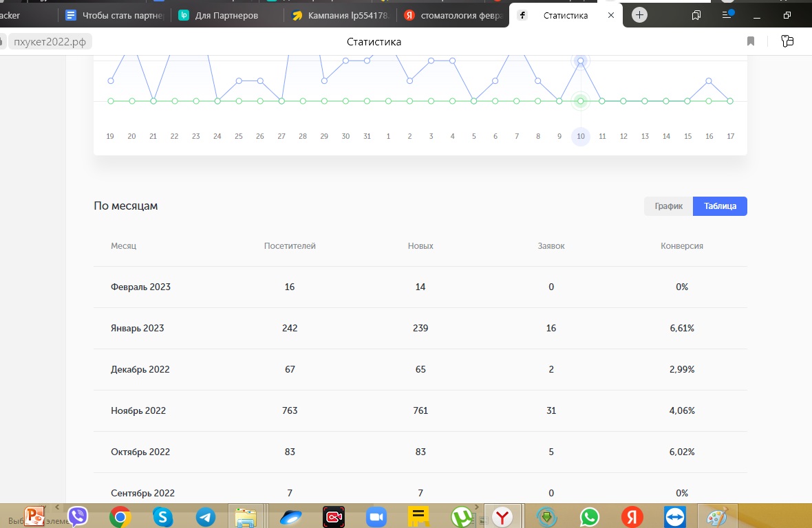Open Telegram from the taskbar
Image resolution: width=812 pixels, height=528 pixels.
(x=205, y=516)
